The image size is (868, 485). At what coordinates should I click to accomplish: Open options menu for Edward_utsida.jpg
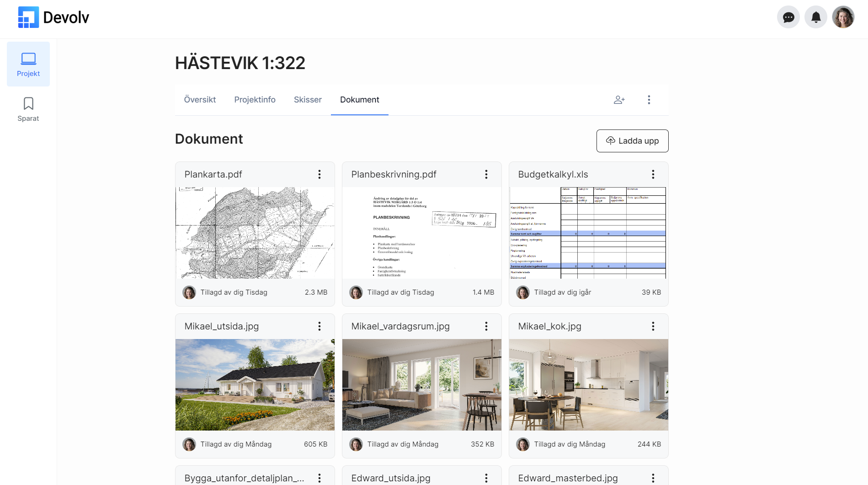point(486,478)
